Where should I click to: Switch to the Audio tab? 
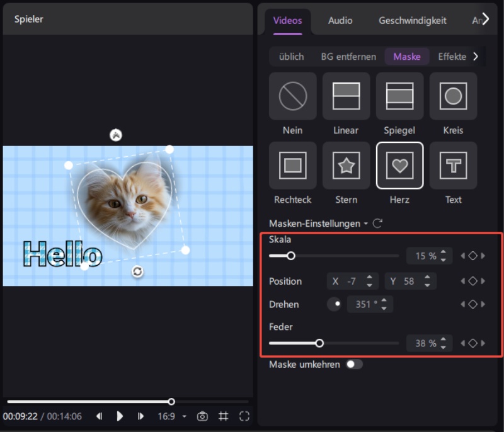(340, 20)
